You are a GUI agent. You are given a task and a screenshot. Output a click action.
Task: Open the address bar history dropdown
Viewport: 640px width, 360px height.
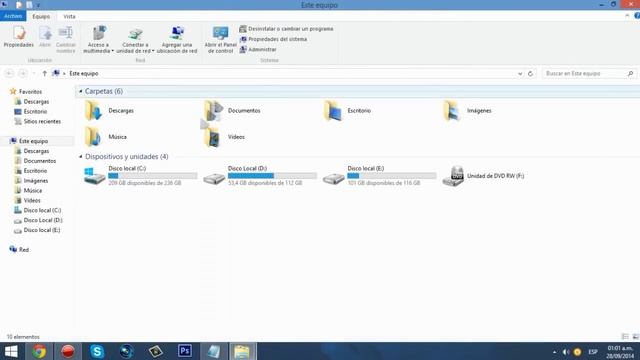click(x=520, y=74)
